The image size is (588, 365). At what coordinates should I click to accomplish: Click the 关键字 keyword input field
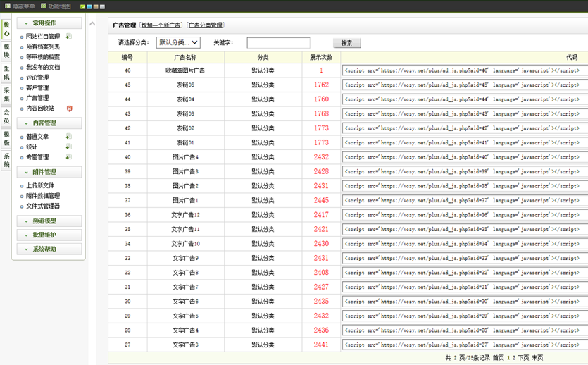tap(278, 43)
